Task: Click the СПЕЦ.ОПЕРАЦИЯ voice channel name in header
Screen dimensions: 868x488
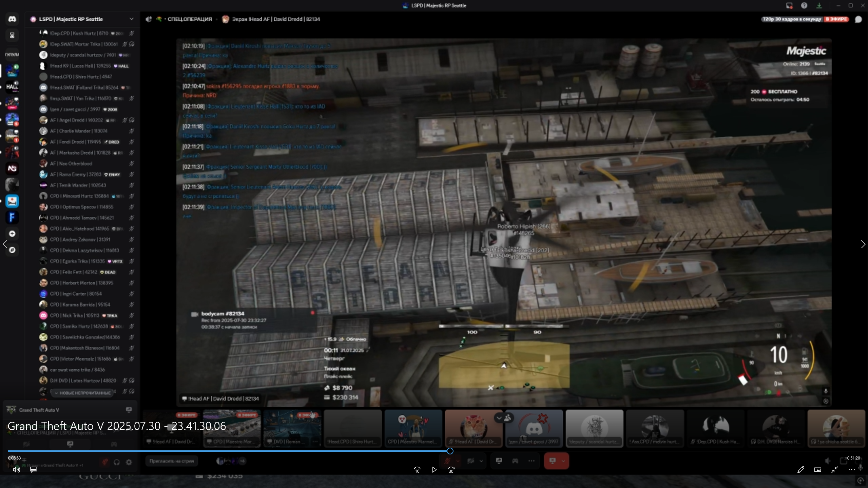Action: (x=190, y=19)
